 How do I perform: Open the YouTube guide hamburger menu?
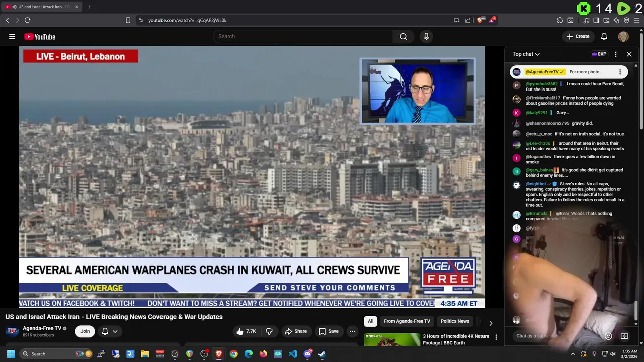(12, 36)
